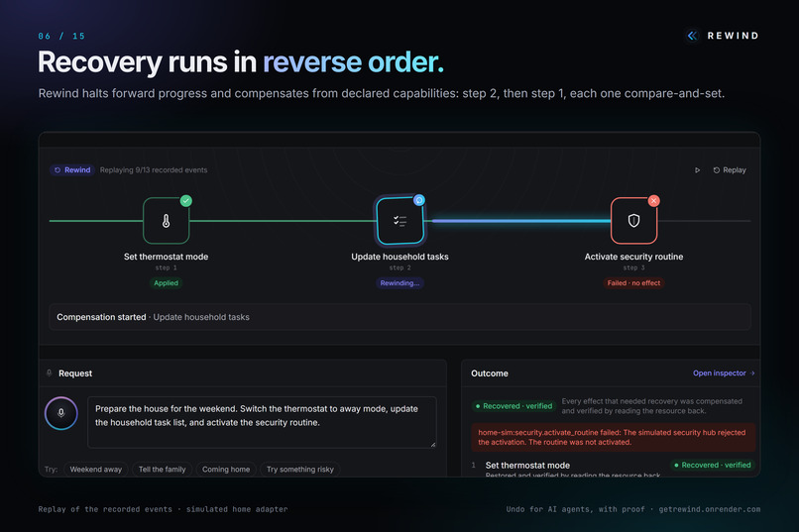Click the security hub error message
The height and width of the screenshot is (532, 799).
[613, 437]
